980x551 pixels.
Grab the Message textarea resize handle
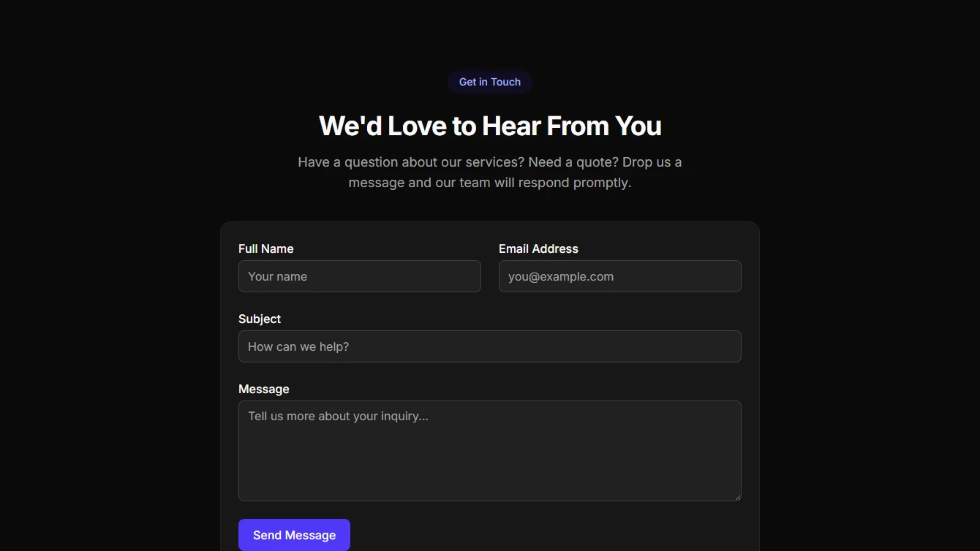[x=737, y=497]
